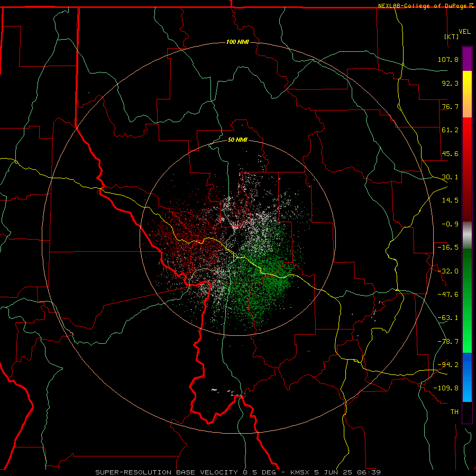The image size is (476, 476).
Task: Click the 107.8 legend value
Action: [x=448, y=59]
